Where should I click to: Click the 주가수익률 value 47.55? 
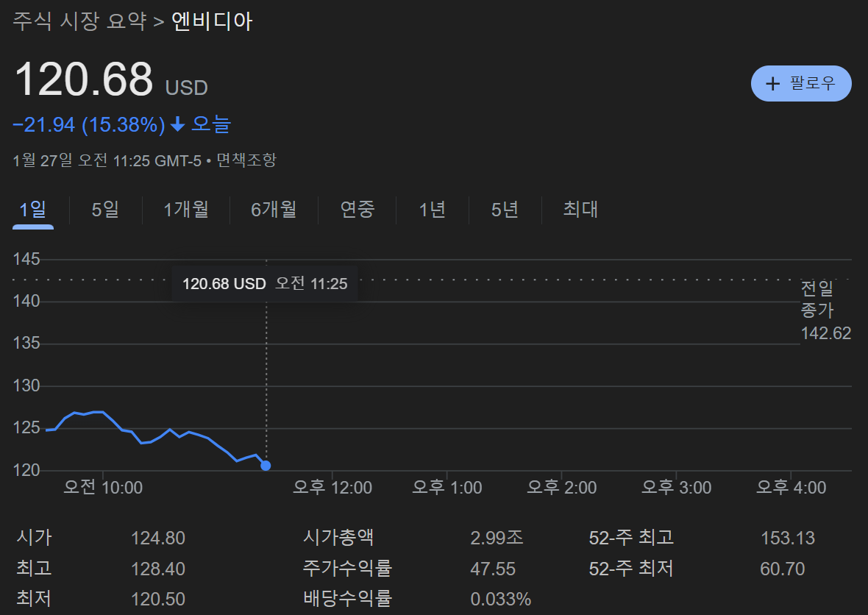[x=493, y=569]
